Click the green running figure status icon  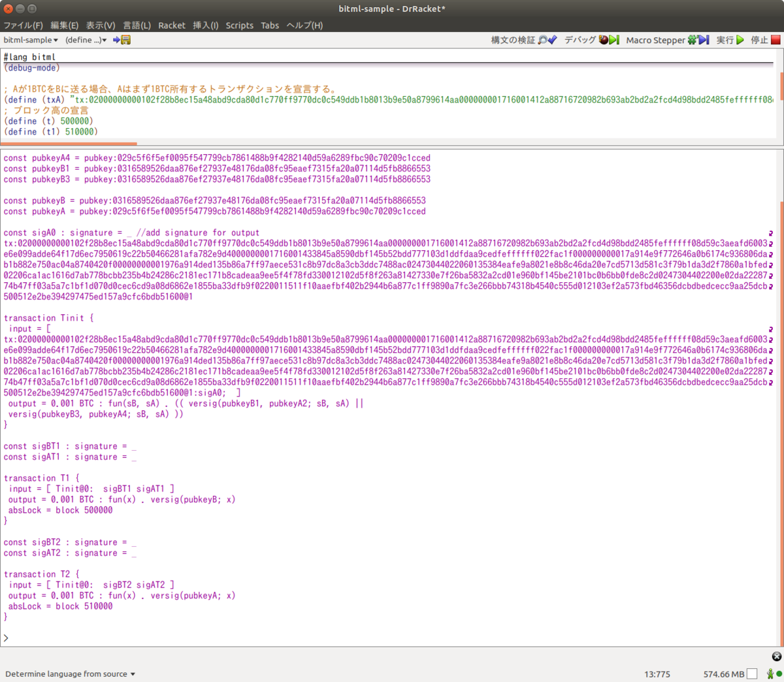point(770,674)
